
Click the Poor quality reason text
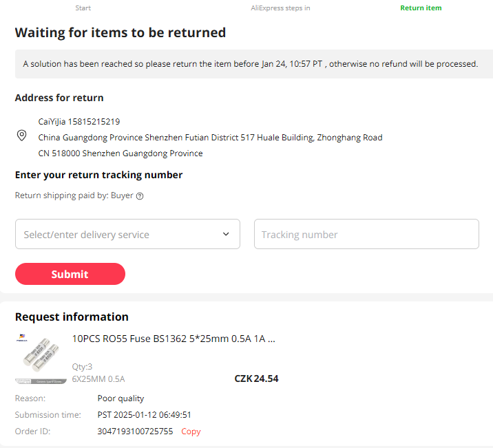click(x=120, y=398)
